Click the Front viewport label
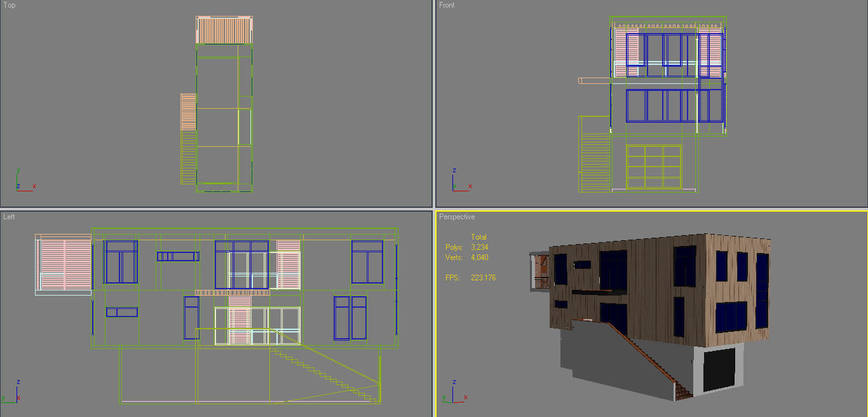 pos(447,5)
